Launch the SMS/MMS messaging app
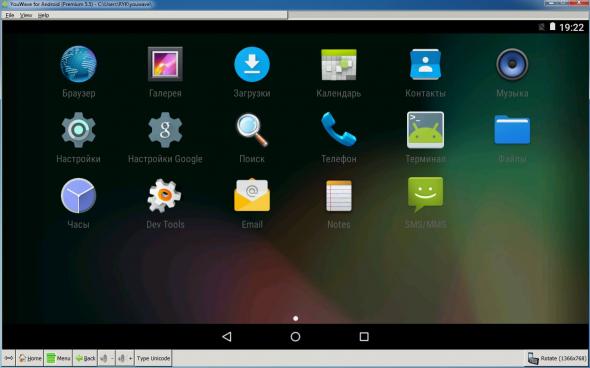Viewport: 590px width, 368px height. point(426,195)
